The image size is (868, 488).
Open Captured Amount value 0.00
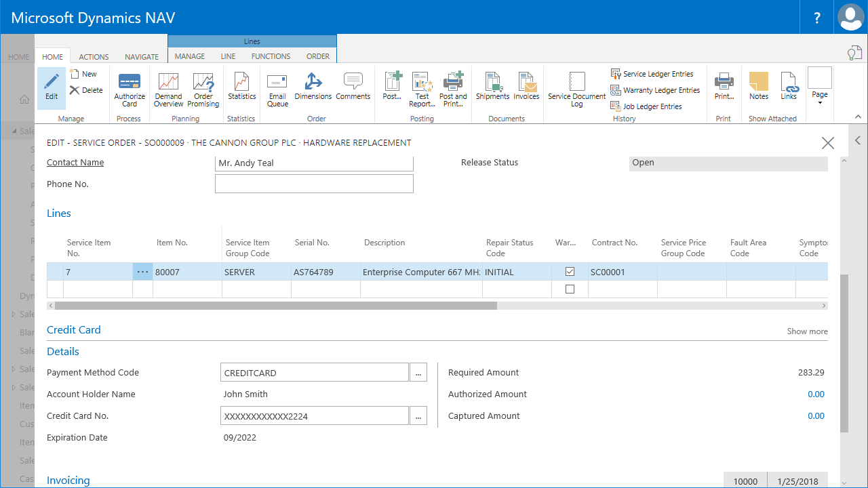pos(816,416)
